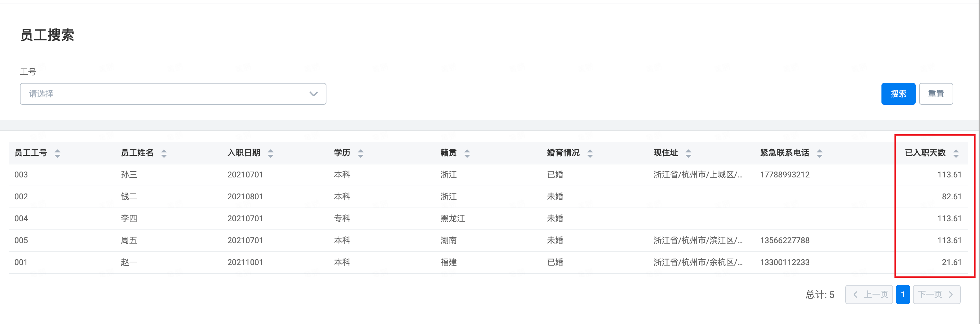Image resolution: width=980 pixels, height=324 pixels.
Task: Sort by 紧急联系电话 column arrows
Action: 820,153
